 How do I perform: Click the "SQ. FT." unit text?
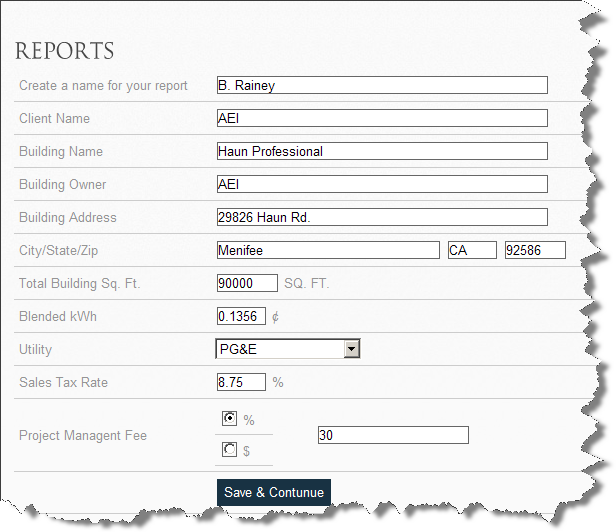click(x=306, y=284)
